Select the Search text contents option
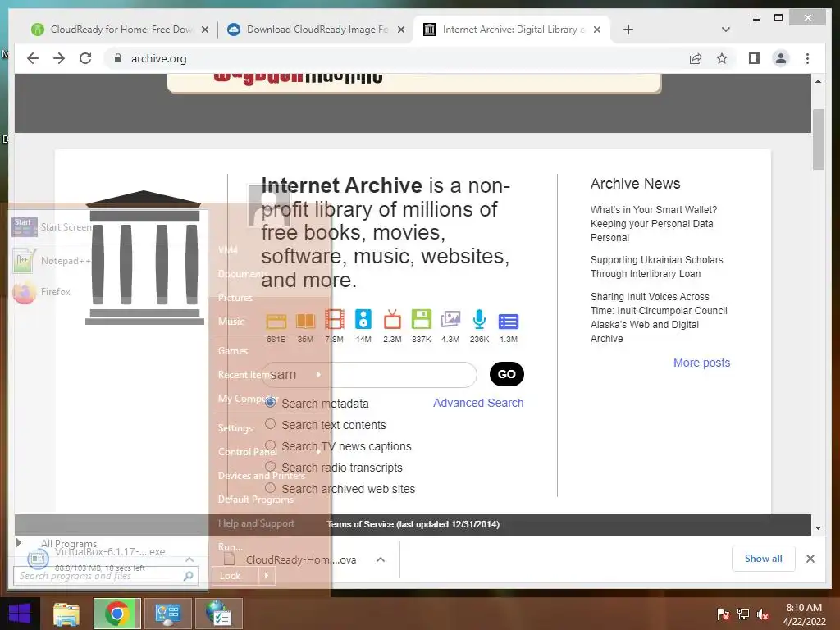 271,424
